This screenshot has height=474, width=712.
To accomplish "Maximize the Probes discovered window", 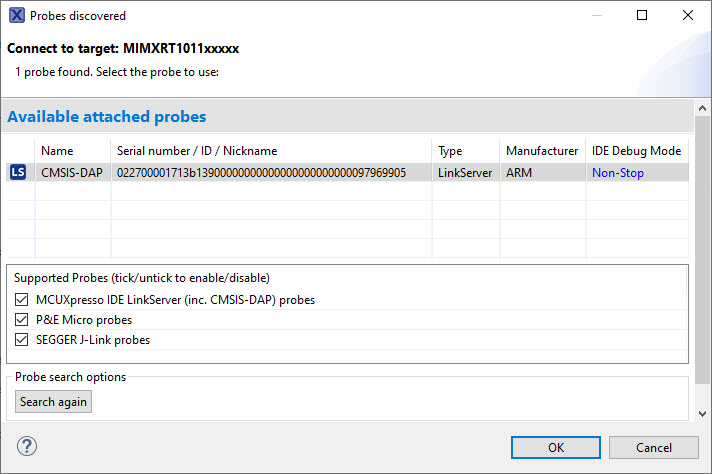I will 642,16.
